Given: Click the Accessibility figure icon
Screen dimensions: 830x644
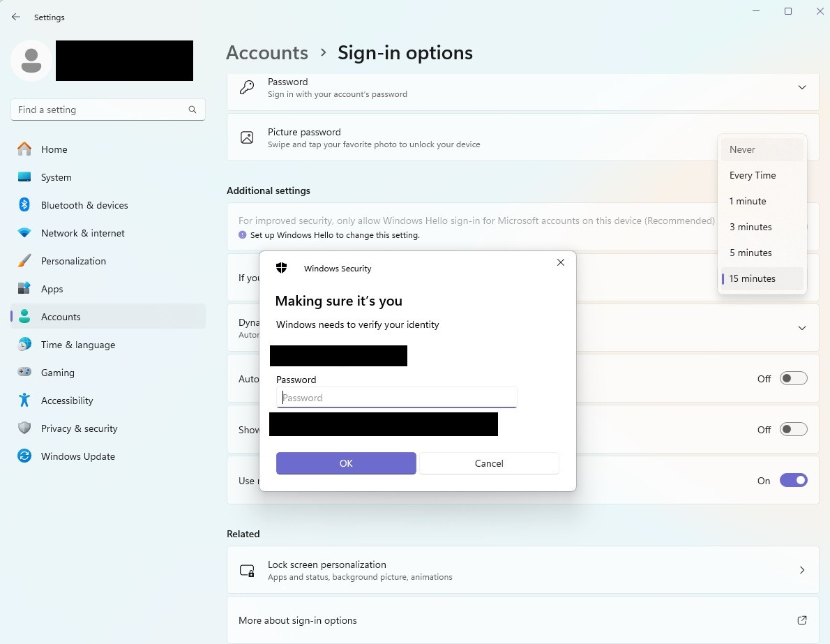Looking at the screenshot, I should (24, 400).
